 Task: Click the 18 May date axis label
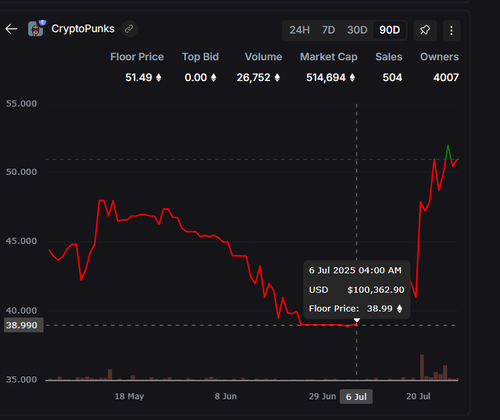(129, 396)
